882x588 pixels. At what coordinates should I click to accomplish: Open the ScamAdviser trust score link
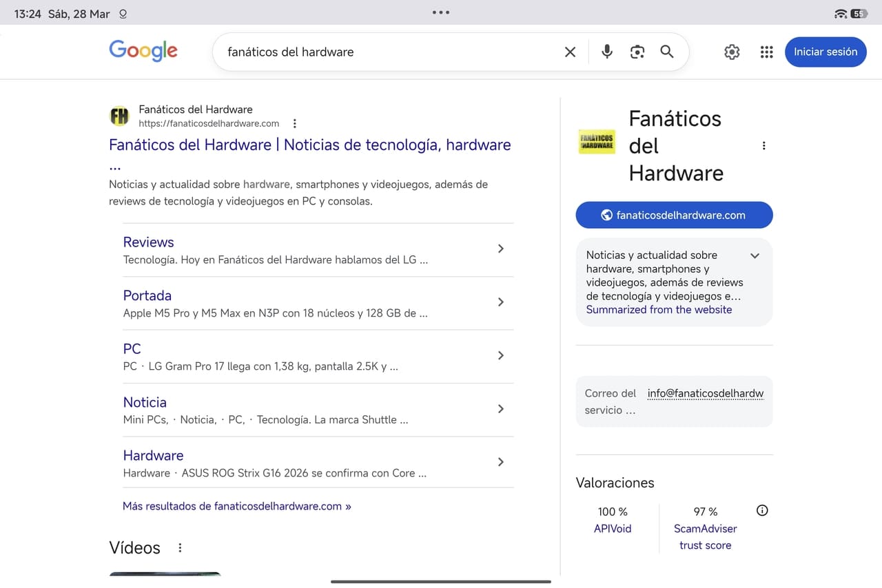point(705,537)
